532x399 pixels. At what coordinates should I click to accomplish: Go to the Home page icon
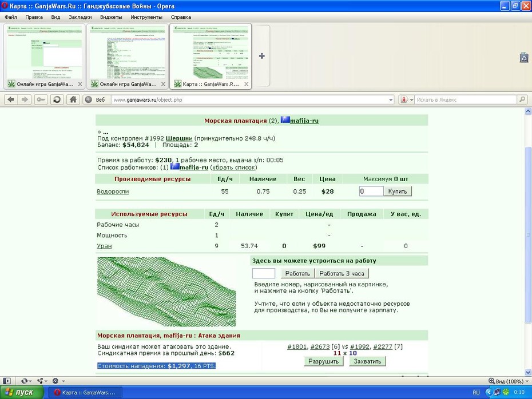point(73,99)
